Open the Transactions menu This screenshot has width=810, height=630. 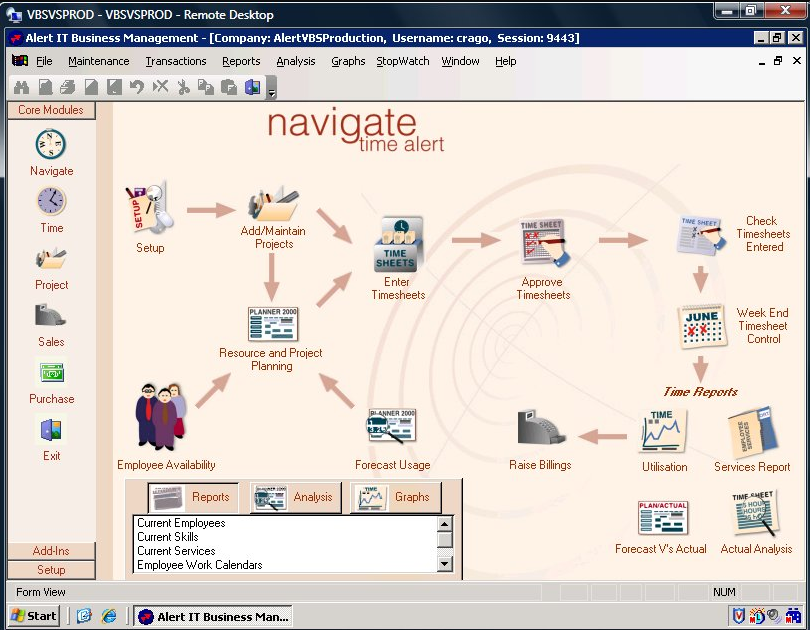click(x=176, y=61)
